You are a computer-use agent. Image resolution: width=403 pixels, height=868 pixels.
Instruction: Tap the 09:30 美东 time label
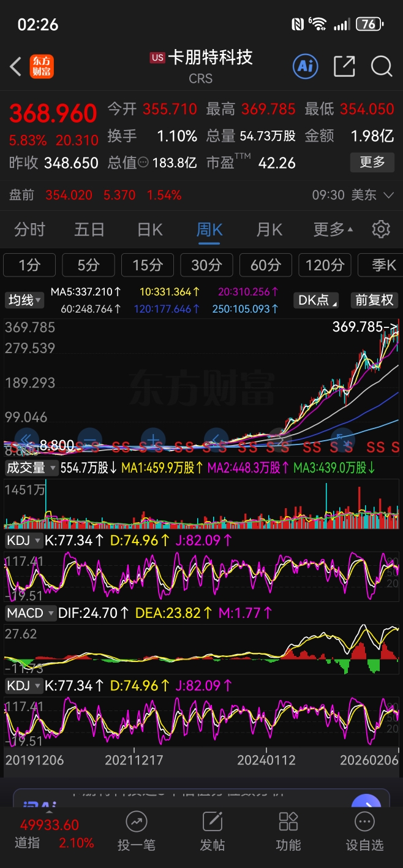pyautogui.click(x=344, y=195)
